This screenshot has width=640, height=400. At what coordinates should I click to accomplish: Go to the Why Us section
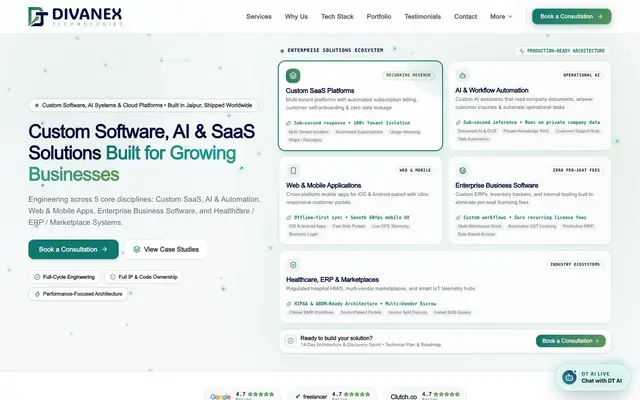[296, 17]
